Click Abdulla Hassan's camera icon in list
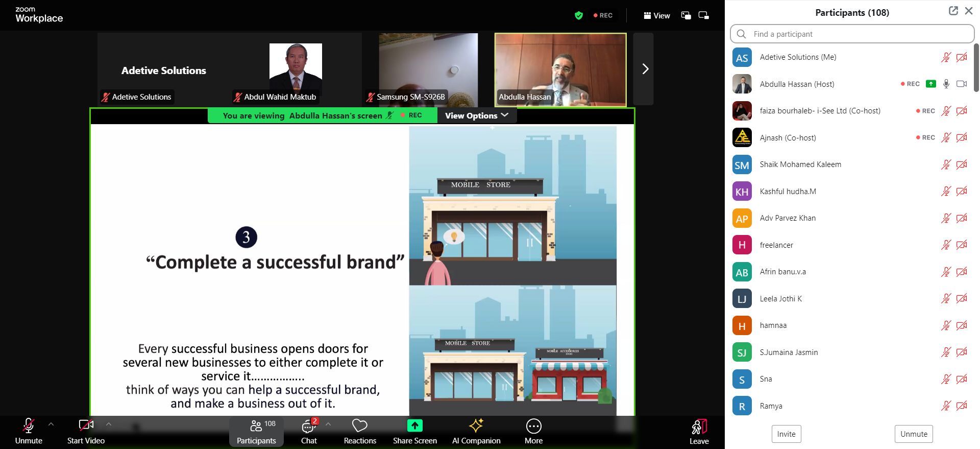The width and height of the screenshot is (980, 449). (x=962, y=84)
